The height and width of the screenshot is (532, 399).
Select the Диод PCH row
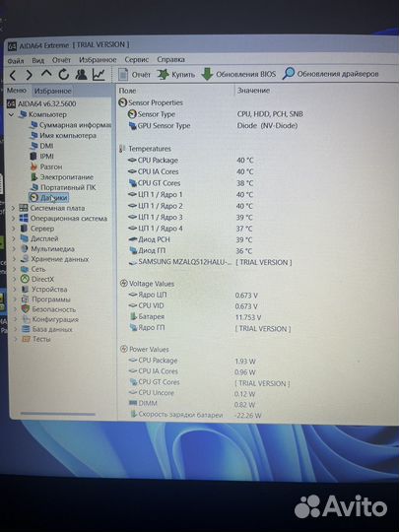[x=191, y=239]
